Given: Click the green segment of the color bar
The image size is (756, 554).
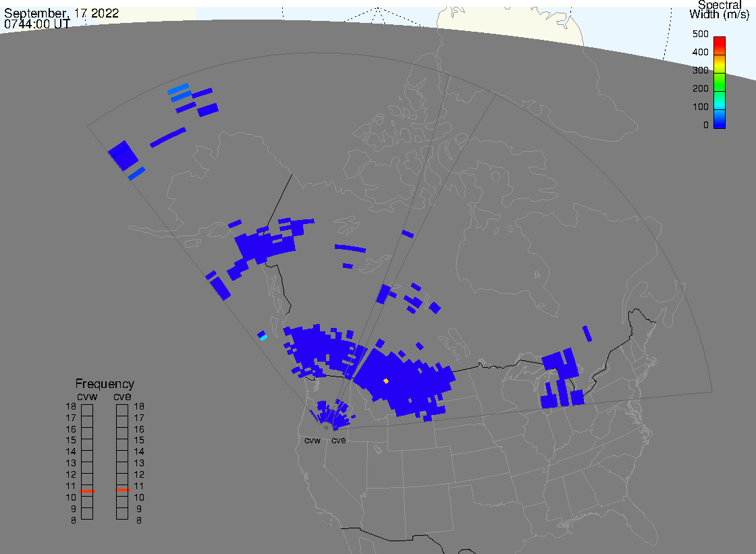Looking at the screenshot, I should click(720, 83).
